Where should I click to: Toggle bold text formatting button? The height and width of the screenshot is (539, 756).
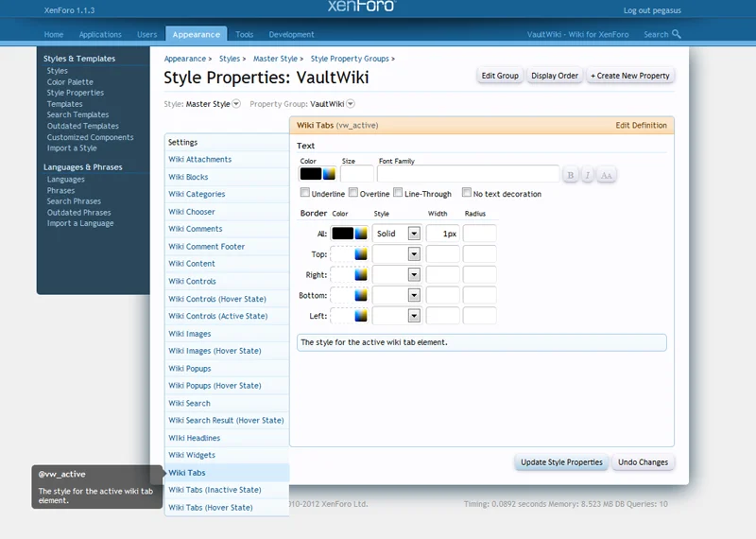tap(571, 175)
